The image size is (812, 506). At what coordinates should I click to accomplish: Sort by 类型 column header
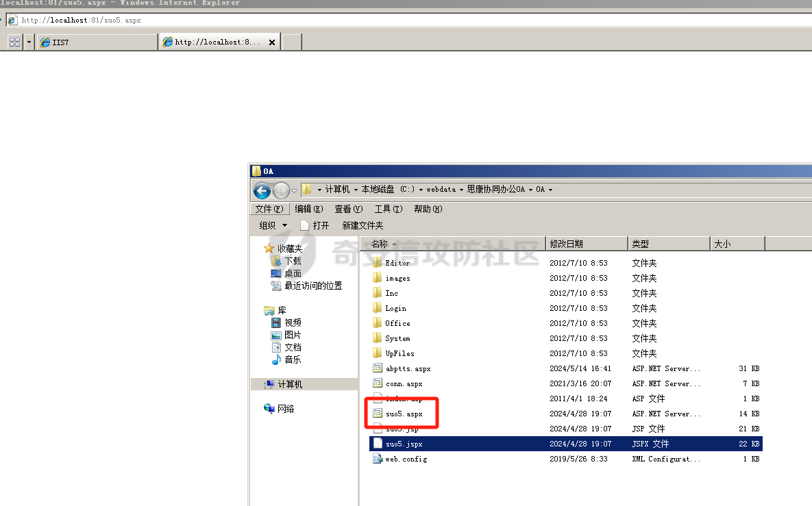[x=669, y=244]
